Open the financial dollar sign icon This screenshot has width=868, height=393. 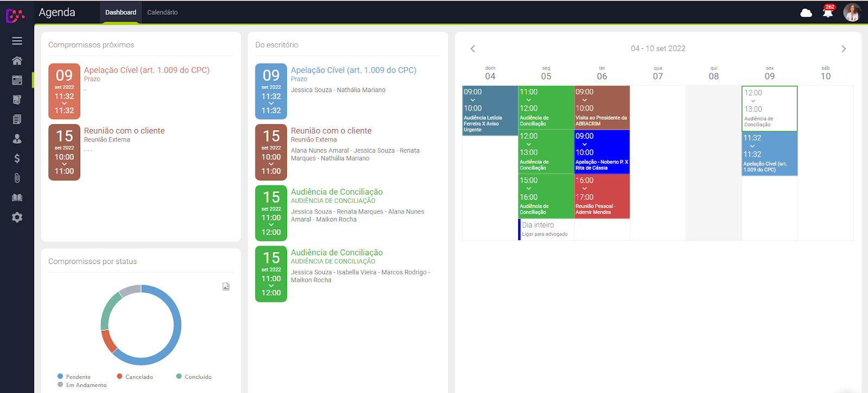pos(17,158)
